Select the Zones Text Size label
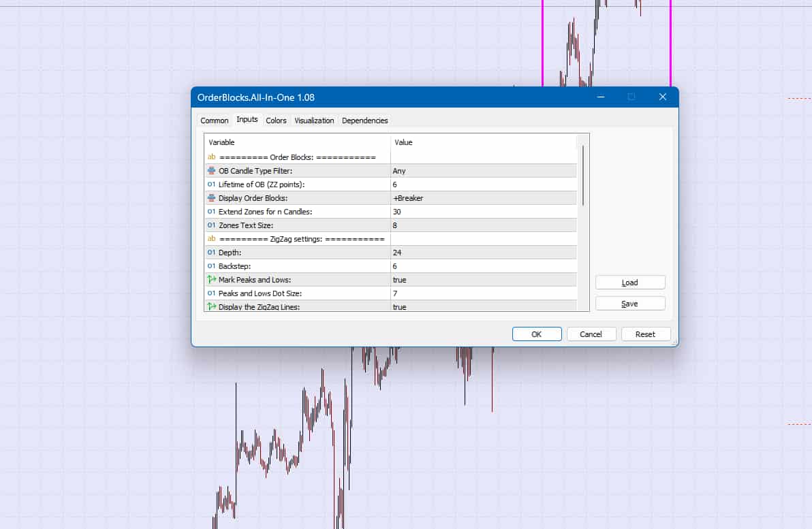 [245, 225]
